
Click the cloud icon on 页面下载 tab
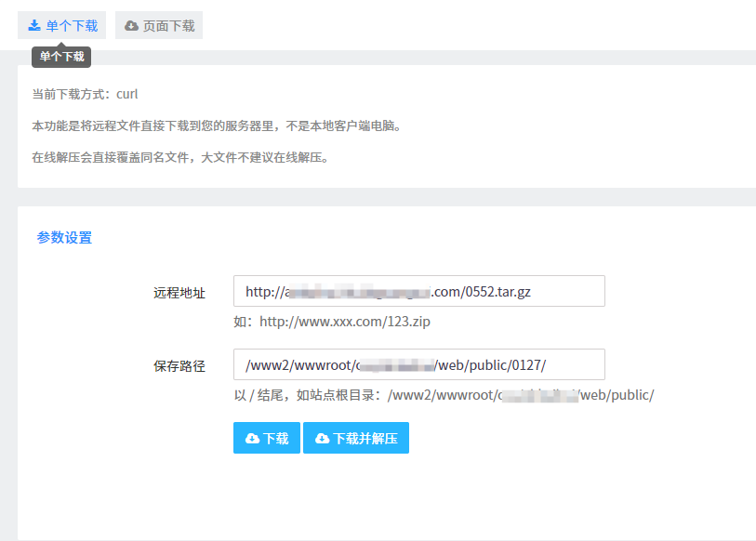131,26
